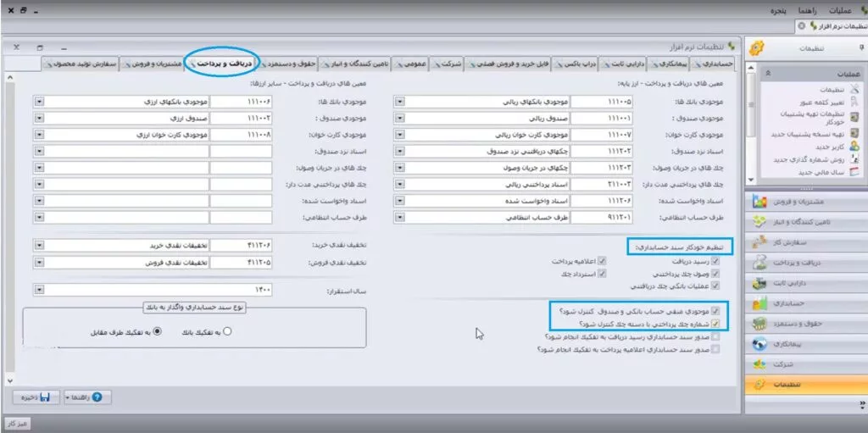868x433 pixels.
Task: Switch to سفارش تولید محصول settings tab
Action: coord(81,64)
